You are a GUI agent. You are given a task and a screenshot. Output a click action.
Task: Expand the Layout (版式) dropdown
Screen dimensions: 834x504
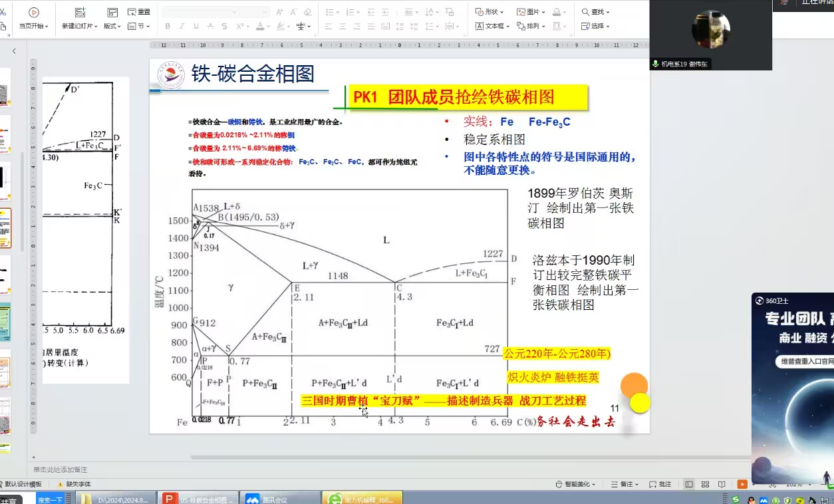[112, 26]
